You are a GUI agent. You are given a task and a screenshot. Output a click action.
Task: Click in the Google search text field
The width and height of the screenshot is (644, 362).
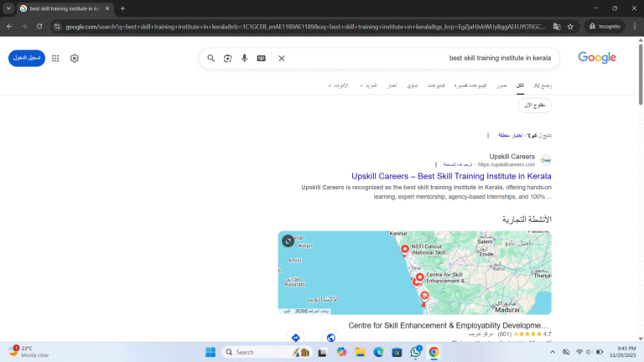[419, 59]
